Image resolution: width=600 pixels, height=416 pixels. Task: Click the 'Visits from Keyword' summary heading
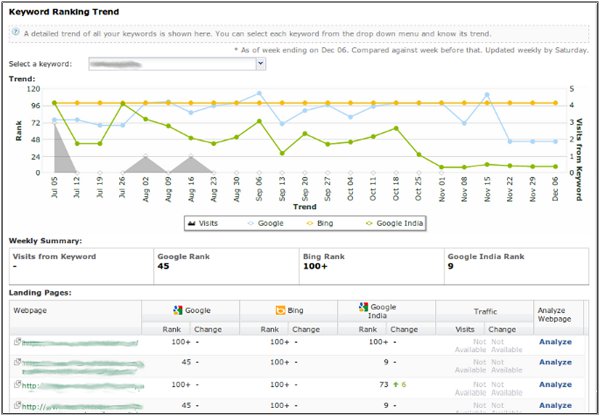click(x=54, y=256)
